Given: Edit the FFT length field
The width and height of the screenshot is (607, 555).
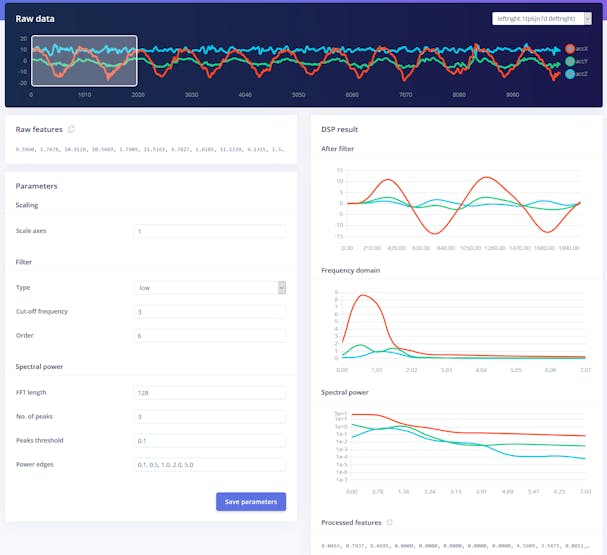Looking at the screenshot, I should pyautogui.click(x=210, y=392).
